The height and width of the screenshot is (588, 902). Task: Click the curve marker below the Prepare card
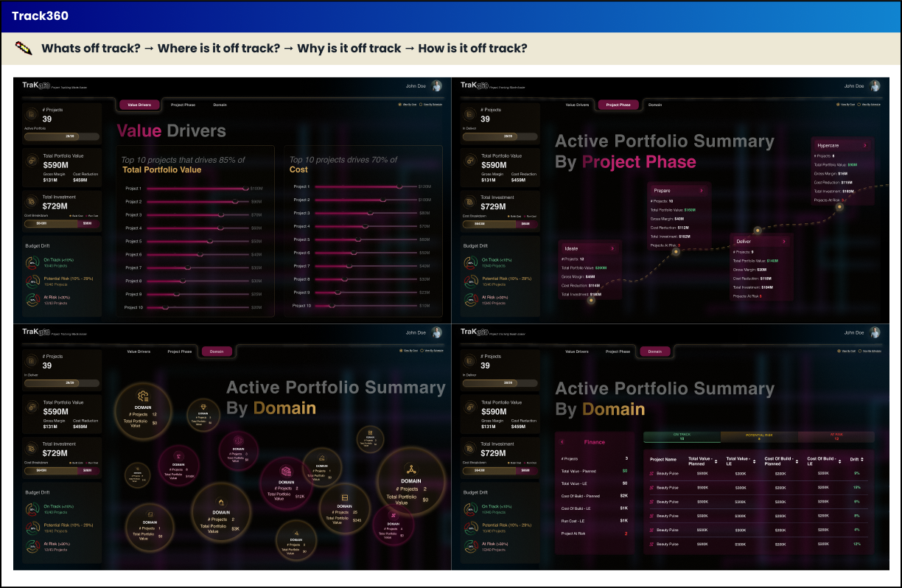pos(675,252)
